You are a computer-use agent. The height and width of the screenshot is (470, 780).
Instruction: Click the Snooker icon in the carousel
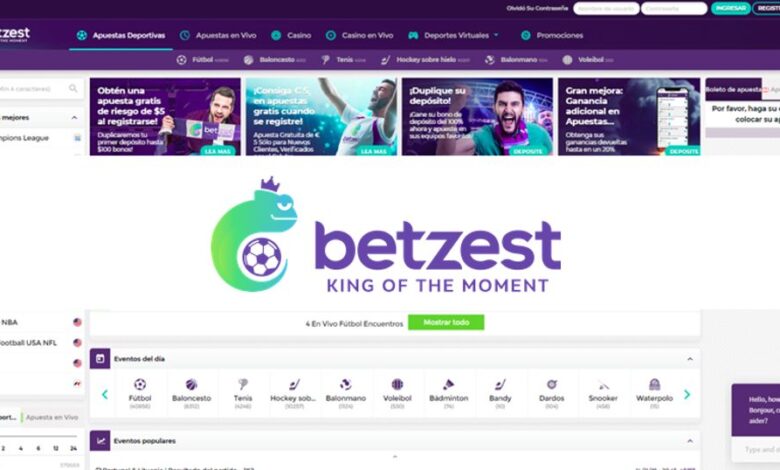[603, 385]
